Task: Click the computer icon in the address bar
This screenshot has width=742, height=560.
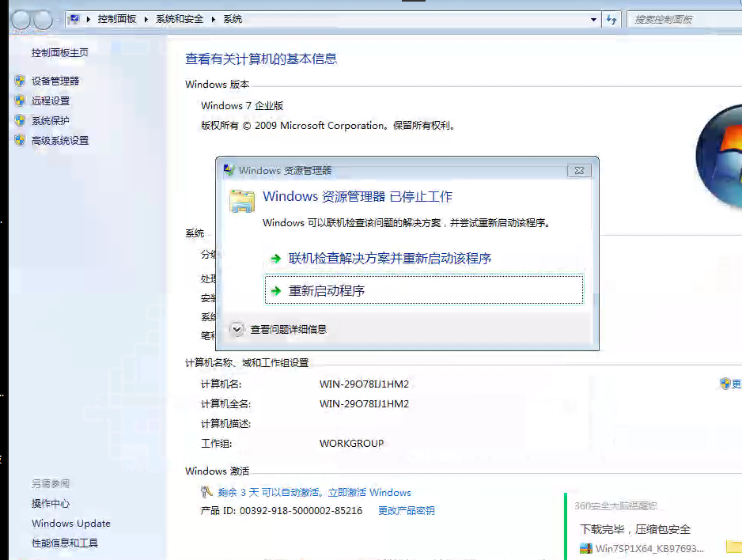Action: click(74, 20)
